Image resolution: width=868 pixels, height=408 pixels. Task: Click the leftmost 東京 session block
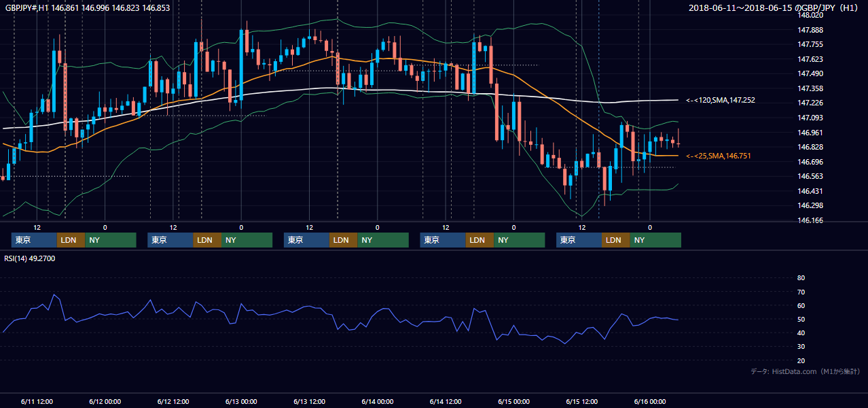point(34,240)
